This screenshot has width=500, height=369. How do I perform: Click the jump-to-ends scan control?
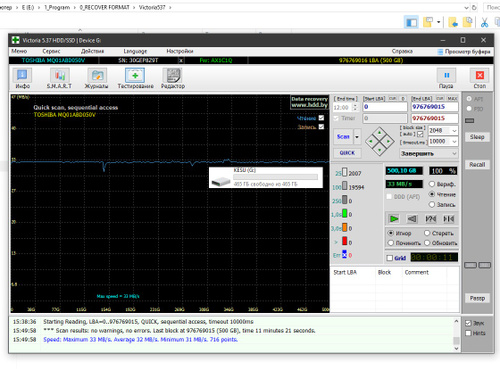tap(449, 219)
